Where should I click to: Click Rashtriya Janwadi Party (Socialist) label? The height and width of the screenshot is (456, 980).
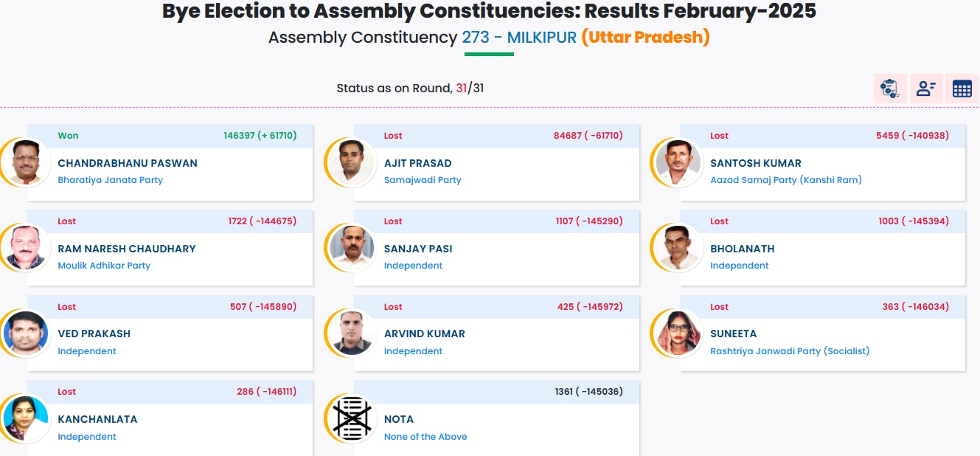tap(790, 351)
